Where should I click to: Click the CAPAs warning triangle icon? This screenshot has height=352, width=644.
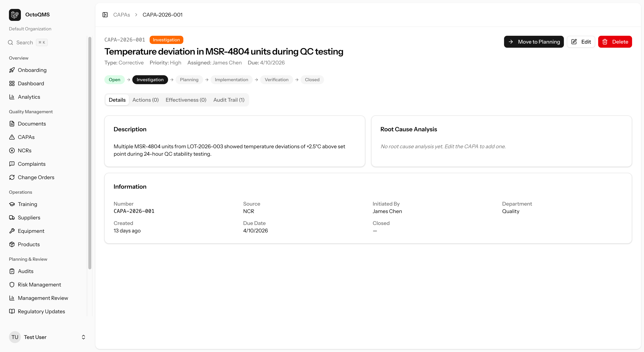tap(12, 137)
